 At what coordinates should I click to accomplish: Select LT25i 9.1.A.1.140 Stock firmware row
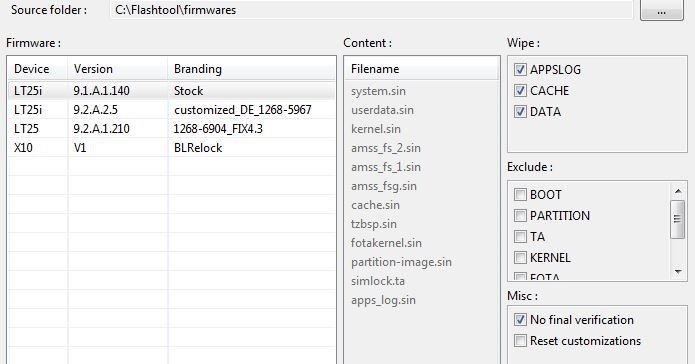pos(172,90)
